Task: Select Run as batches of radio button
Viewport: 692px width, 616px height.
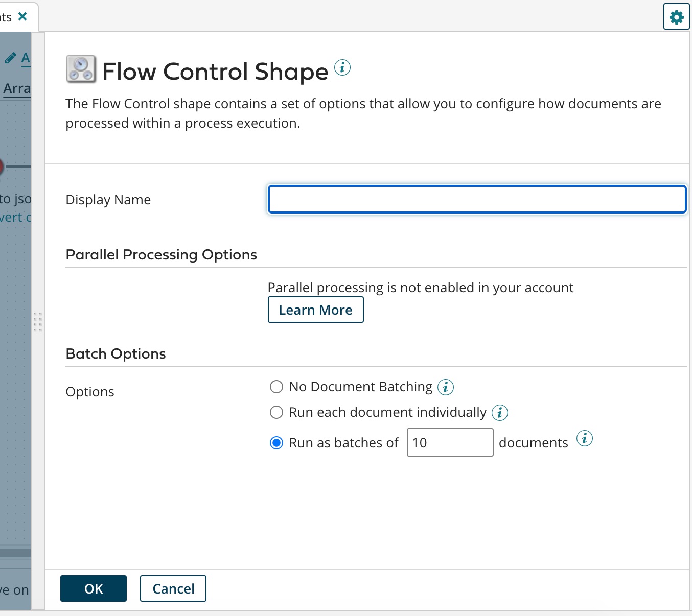Action: (276, 443)
